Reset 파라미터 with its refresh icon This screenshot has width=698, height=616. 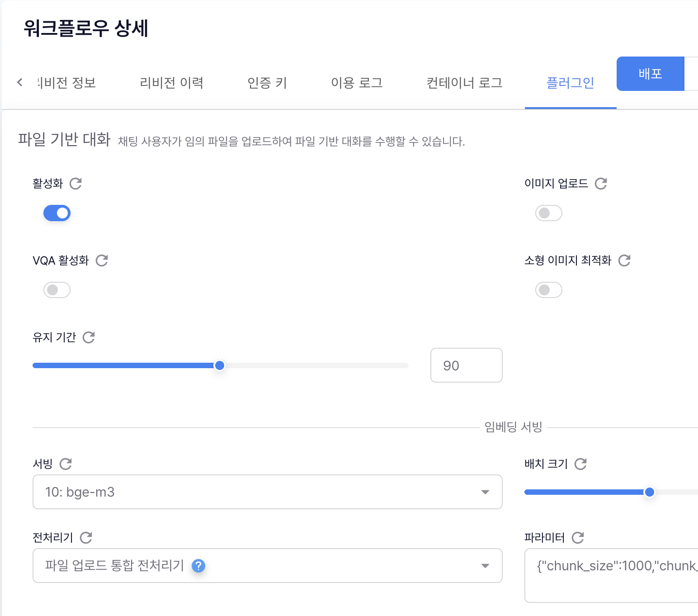(578, 538)
